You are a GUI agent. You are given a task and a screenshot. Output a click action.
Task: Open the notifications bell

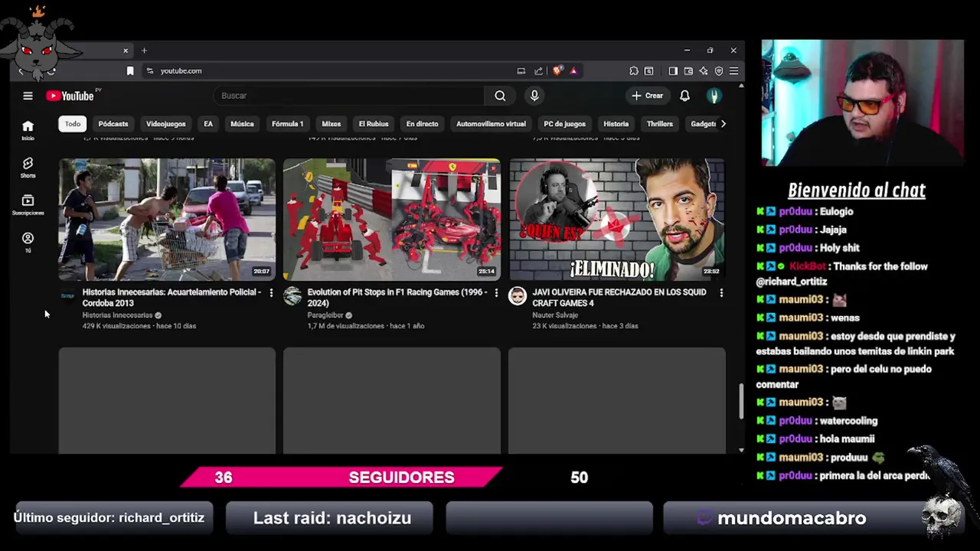tap(684, 96)
